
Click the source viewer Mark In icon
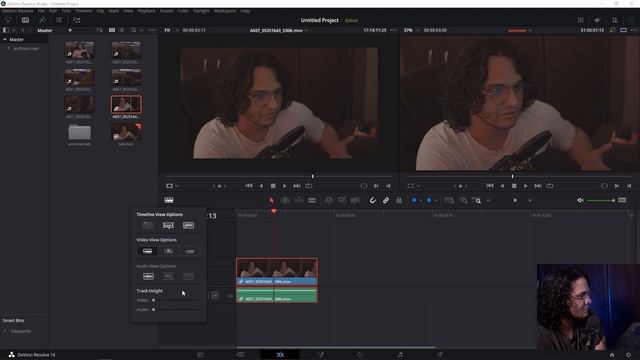click(376, 186)
